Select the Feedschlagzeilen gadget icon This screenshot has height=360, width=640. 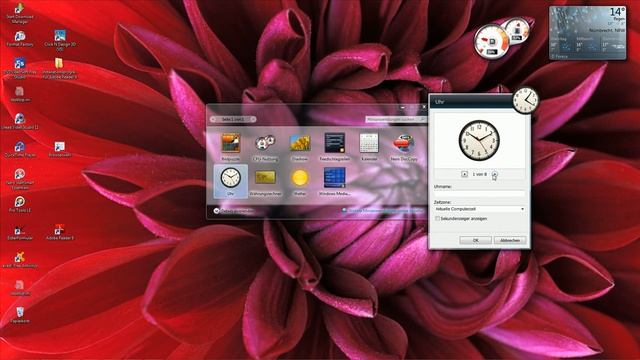click(335, 143)
